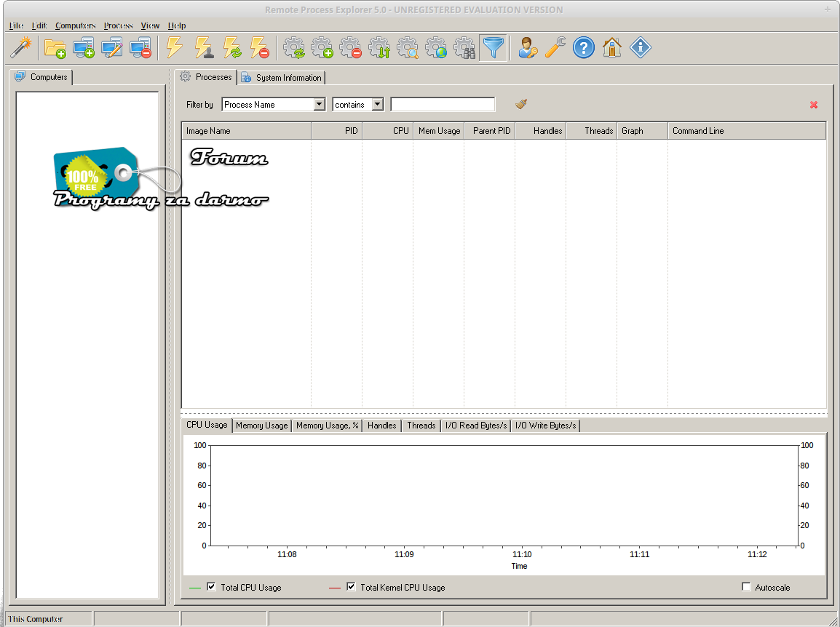The width and height of the screenshot is (840, 627).
Task: Click the home page house icon
Action: [x=611, y=48]
